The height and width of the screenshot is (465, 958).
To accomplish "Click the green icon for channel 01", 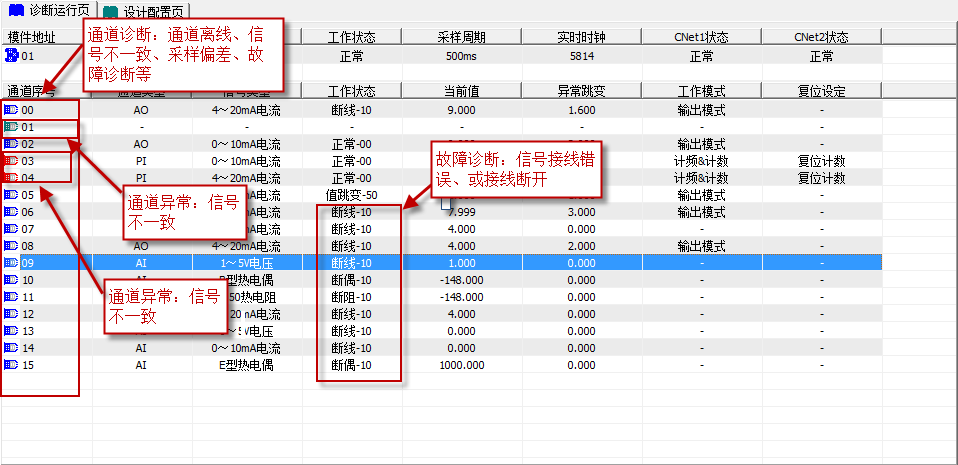I will point(12,127).
